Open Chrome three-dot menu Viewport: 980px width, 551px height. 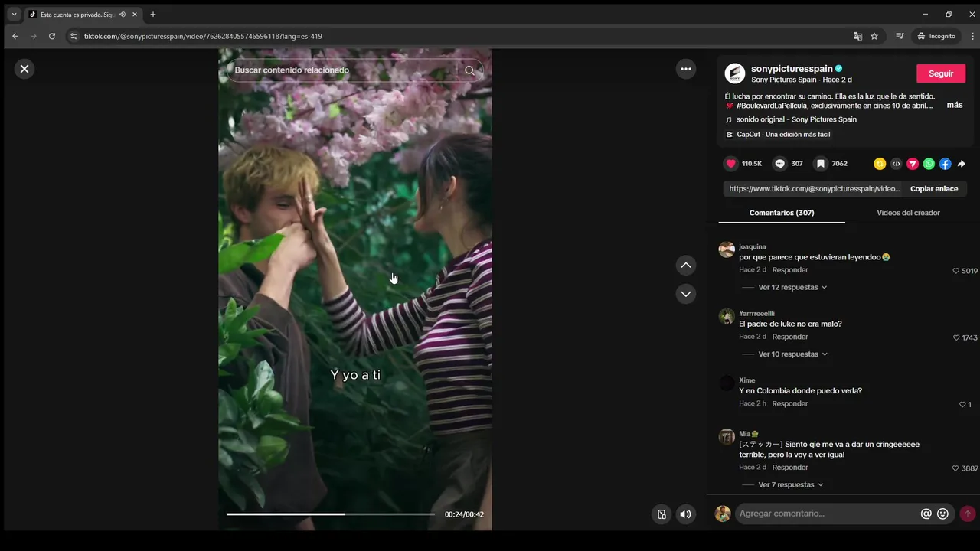coord(972,36)
